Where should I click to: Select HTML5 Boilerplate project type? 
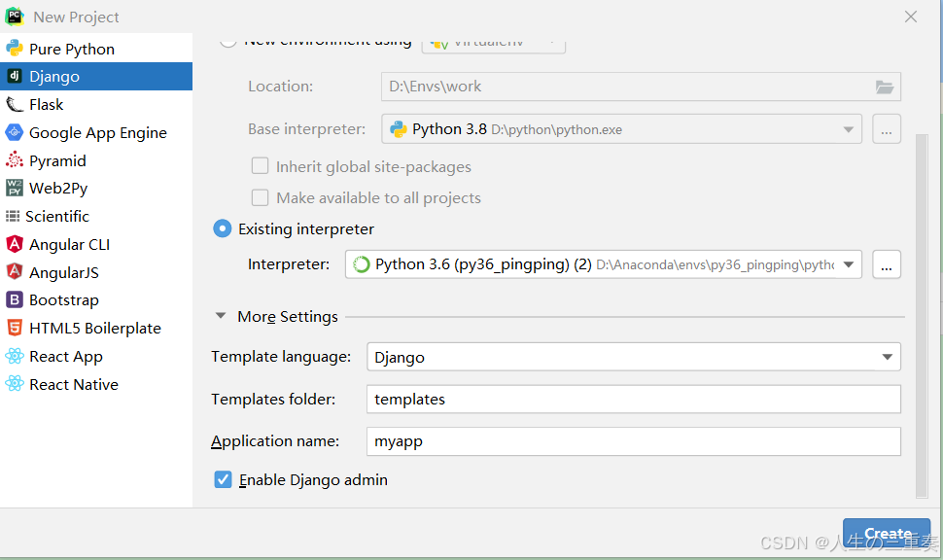tap(96, 329)
